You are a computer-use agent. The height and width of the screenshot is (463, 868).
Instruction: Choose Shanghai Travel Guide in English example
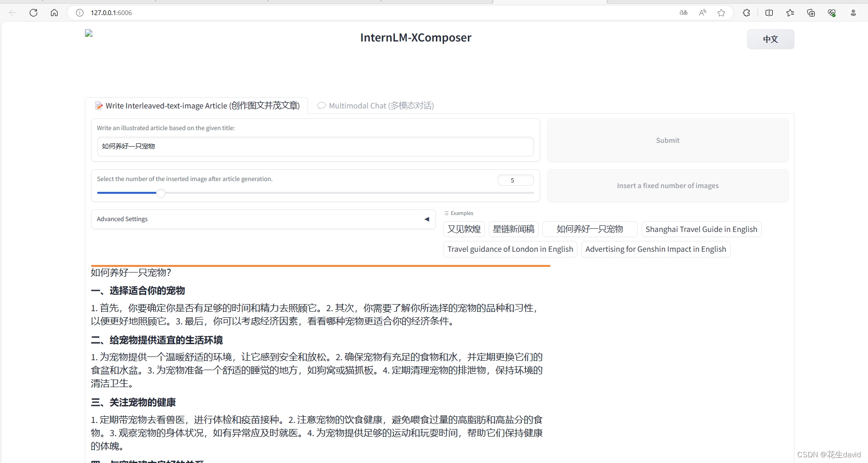[701, 229]
